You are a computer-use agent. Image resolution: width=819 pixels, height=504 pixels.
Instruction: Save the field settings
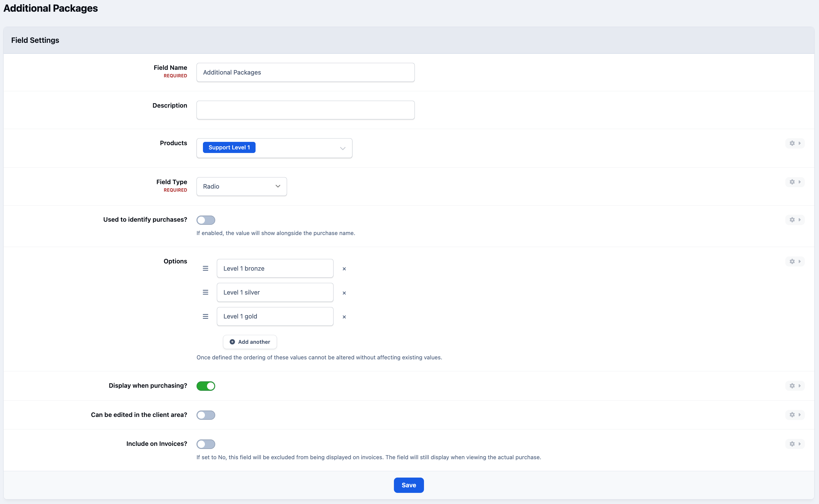click(x=409, y=485)
